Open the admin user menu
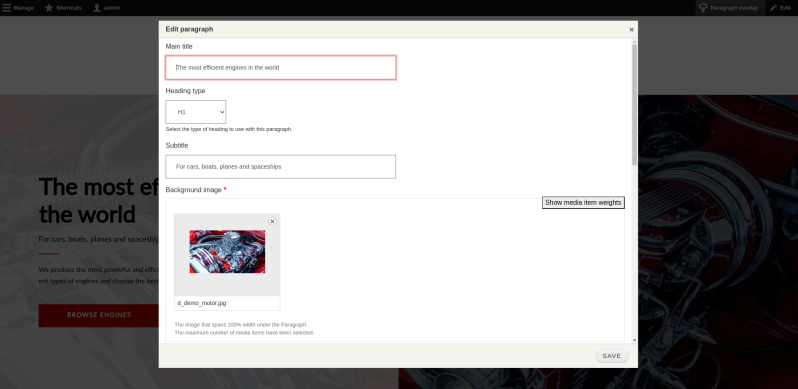 click(x=107, y=8)
